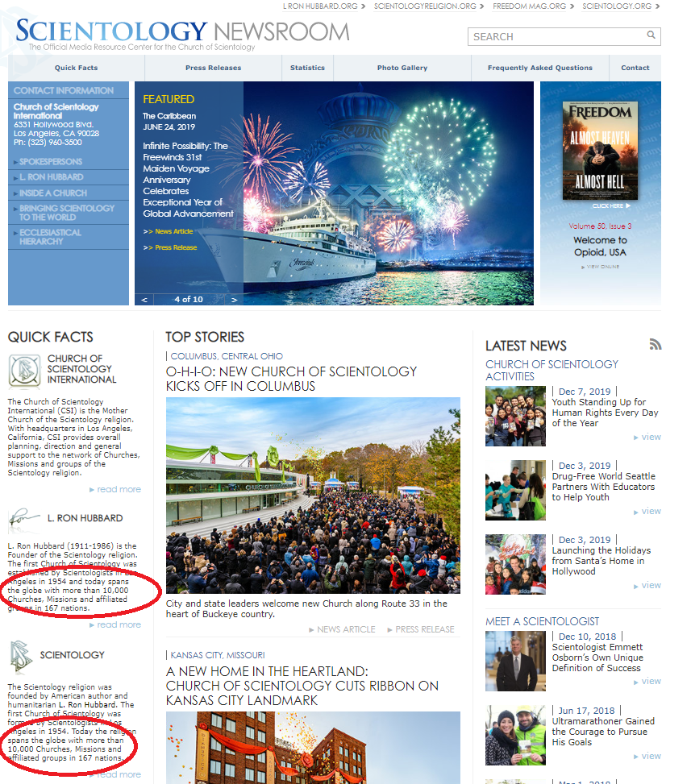The height and width of the screenshot is (784, 691).
Task: Visit the FREEDOM MAG.ORG top link
Action: click(x=534, y=6)
